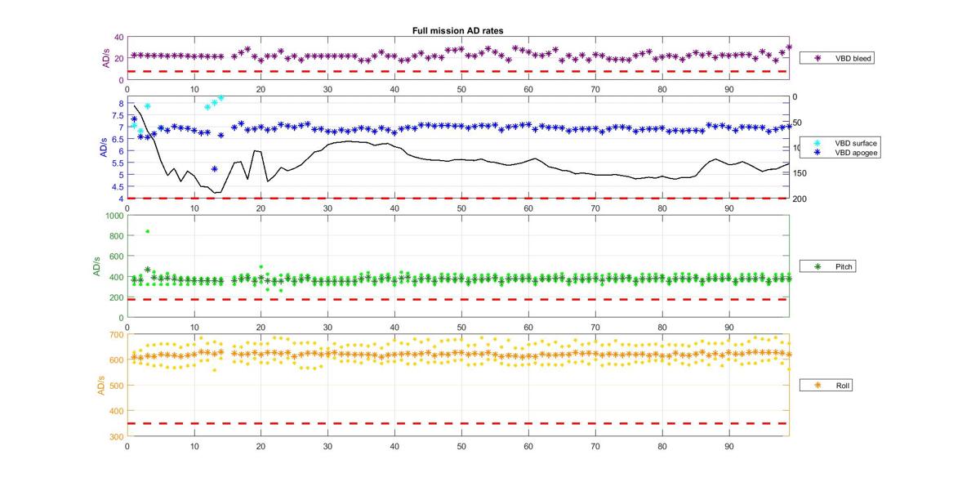Click the '200' tick on right-hand VBD axis
This screenshot has width=980, height=491.
click(x=800, y=199)
